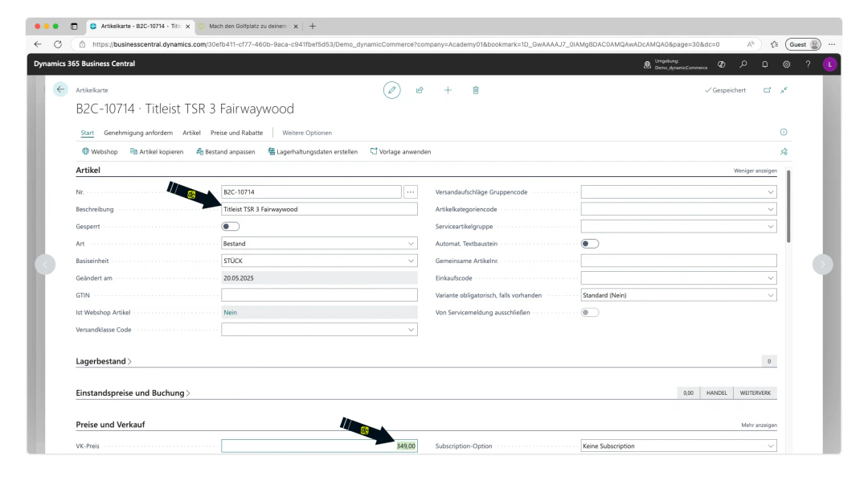Click the GTIN input field
868x489 pixels.
point(319,295)
